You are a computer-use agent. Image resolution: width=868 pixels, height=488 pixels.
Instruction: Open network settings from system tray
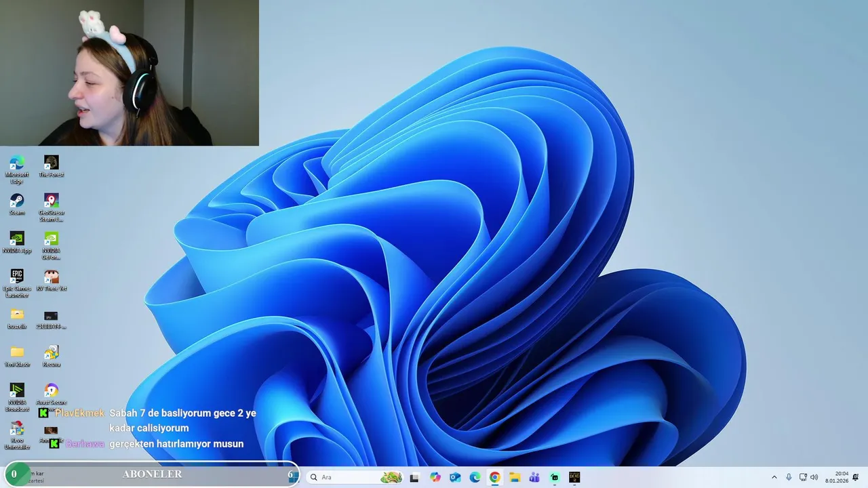coord(803,477)
